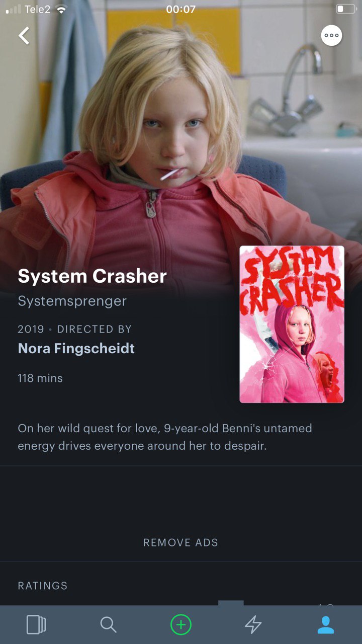362x644 pixels.
Task: Tap the 2019 release year
Action: (x=31, y=329)
